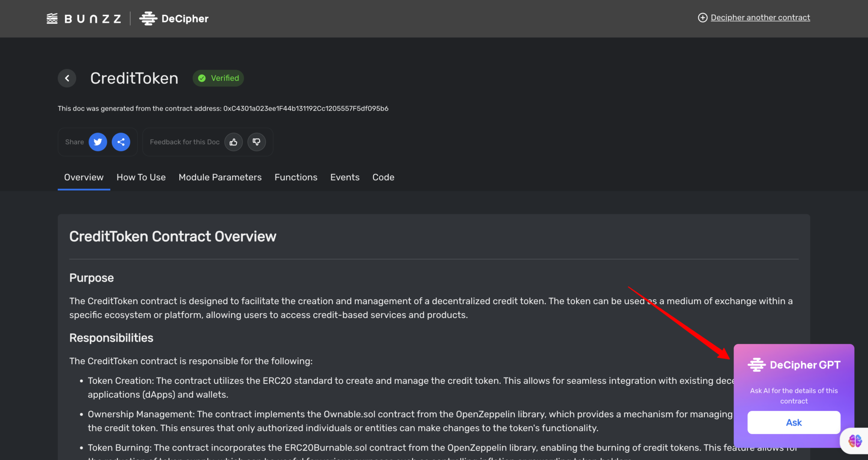Click the DeCipher logo in the header
The height and width of the screenshot is (460, 868).
coord(174,19)
